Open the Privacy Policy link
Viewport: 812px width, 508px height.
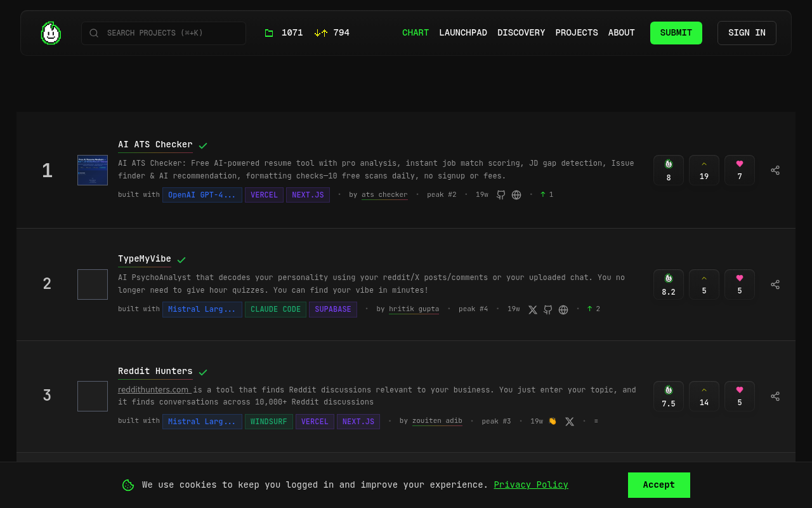[x=531, y=485]
